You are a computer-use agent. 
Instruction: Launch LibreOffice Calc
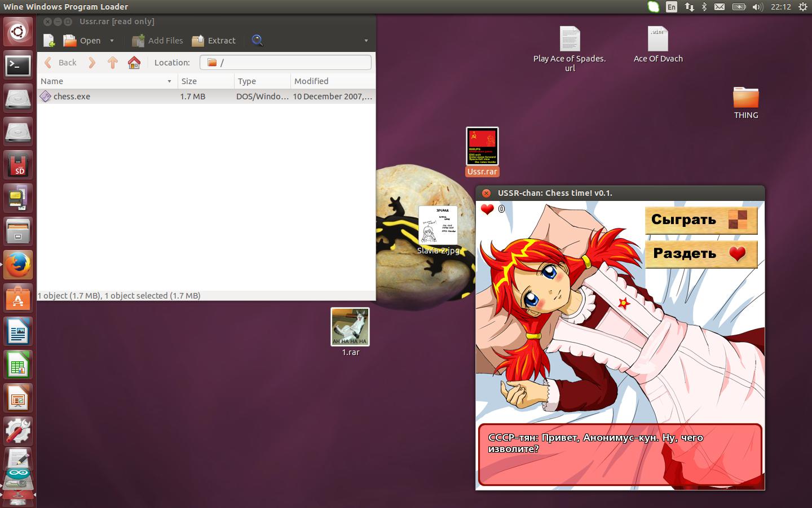coord(18,365)
